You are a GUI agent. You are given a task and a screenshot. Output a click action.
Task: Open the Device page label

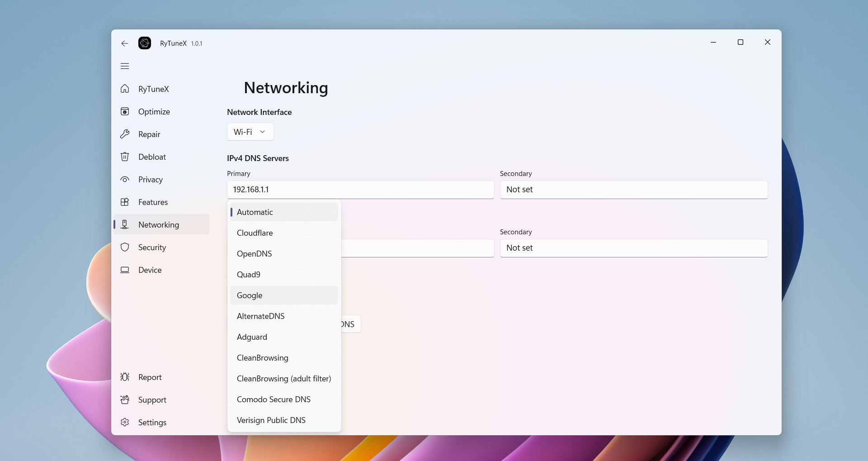(x=150, y=270)
